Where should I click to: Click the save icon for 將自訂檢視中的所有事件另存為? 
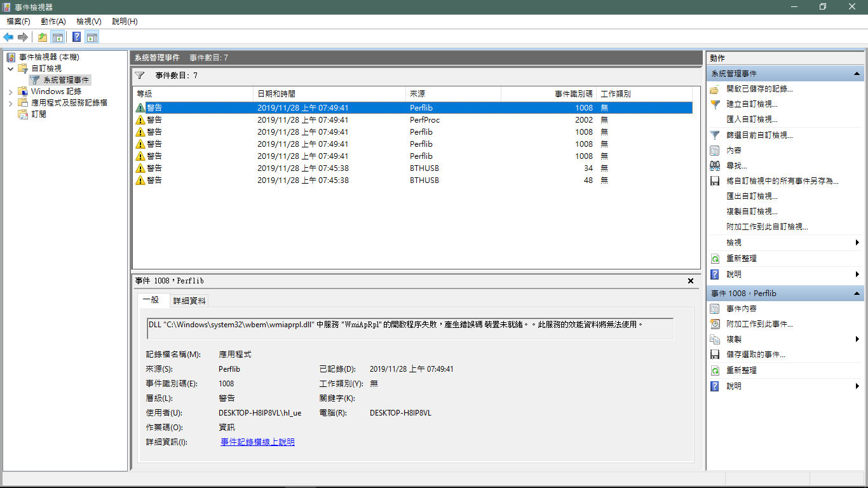tap(715, 181)
